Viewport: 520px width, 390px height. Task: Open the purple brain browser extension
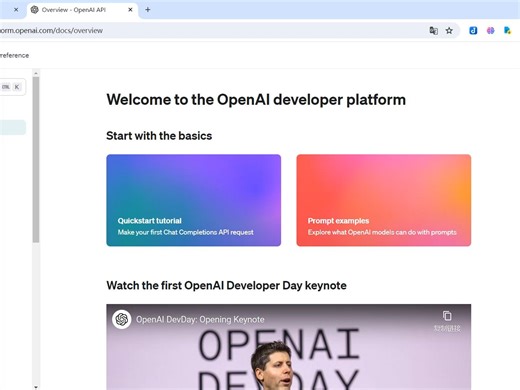click(490, 31)
